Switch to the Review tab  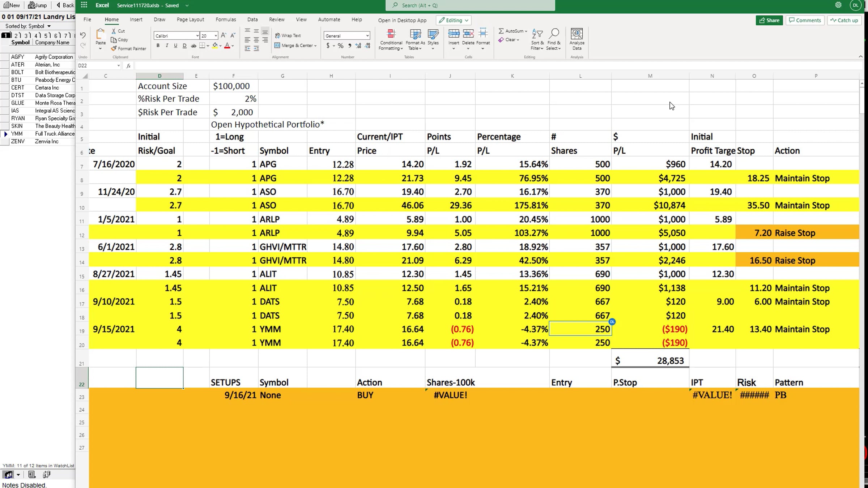(277, 20)
